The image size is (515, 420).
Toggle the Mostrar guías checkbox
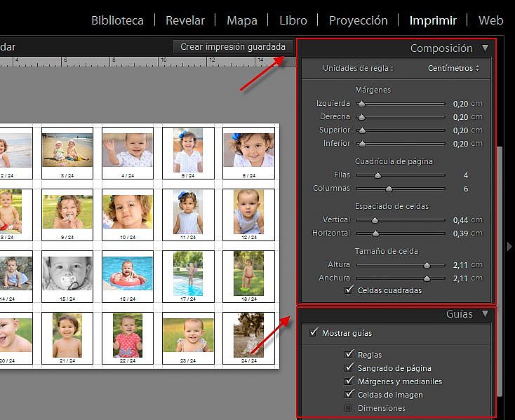pyautogui.click(x=313, y=333)
